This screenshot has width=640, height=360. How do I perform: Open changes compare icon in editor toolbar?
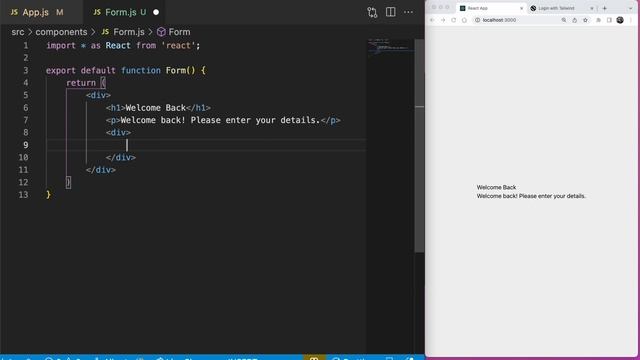372,12
